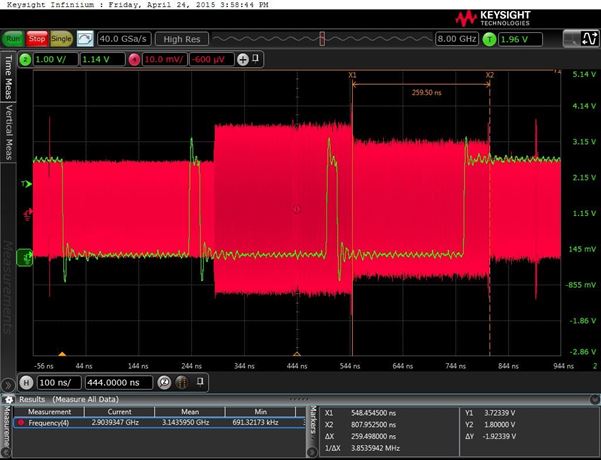Click the zoom icon beside horizontal position
This screenshot has width=601, height=460.
point(163,383)
